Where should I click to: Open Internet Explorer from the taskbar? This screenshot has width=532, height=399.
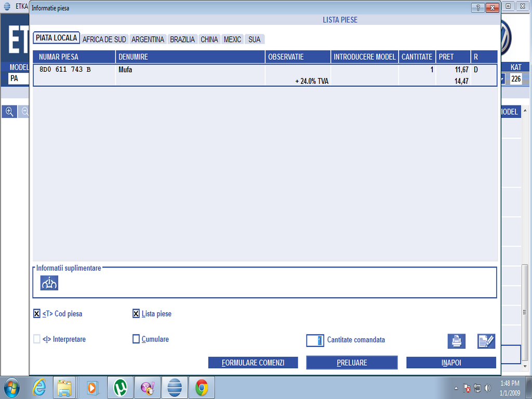(39, 388)
